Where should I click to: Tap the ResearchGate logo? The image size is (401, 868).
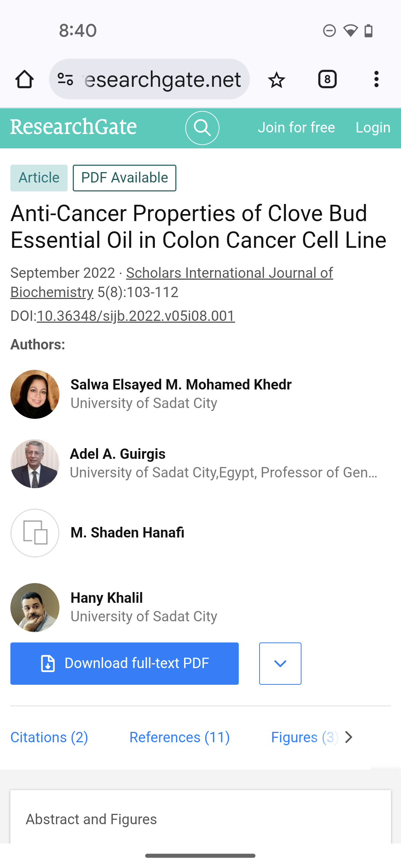coord(74,127)
